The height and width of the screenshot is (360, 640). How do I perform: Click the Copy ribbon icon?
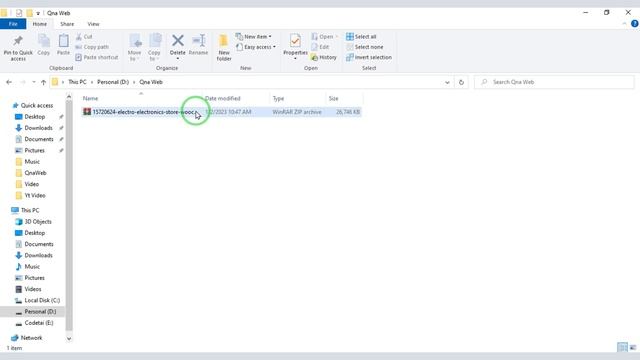click(43, 41)
